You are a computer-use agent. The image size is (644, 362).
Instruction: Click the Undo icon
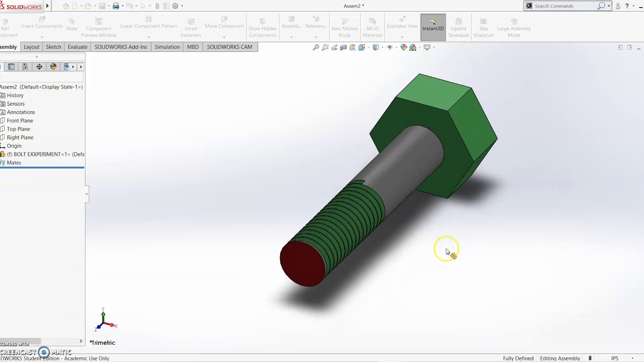tap(129, 6)
